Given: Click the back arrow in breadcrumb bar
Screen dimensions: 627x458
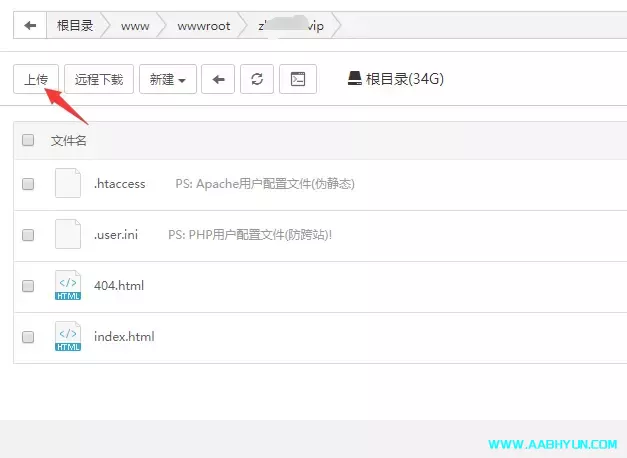Looking at the screenshot, I should point(30,26).
